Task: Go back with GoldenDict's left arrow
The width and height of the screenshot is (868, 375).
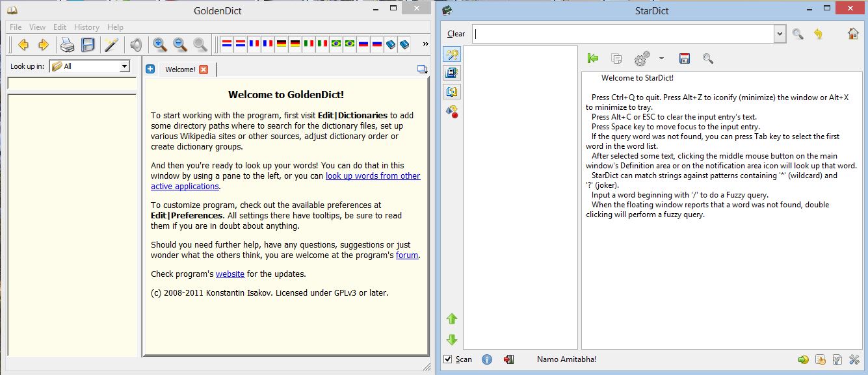Action: 23,45
